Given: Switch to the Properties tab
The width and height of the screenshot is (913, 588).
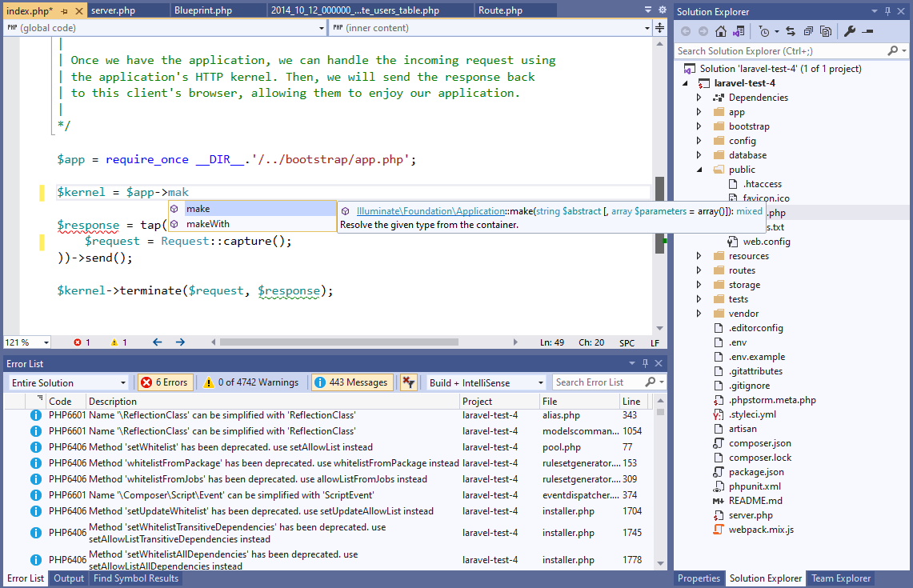Looking at the screenshot, I should [699, 578].
